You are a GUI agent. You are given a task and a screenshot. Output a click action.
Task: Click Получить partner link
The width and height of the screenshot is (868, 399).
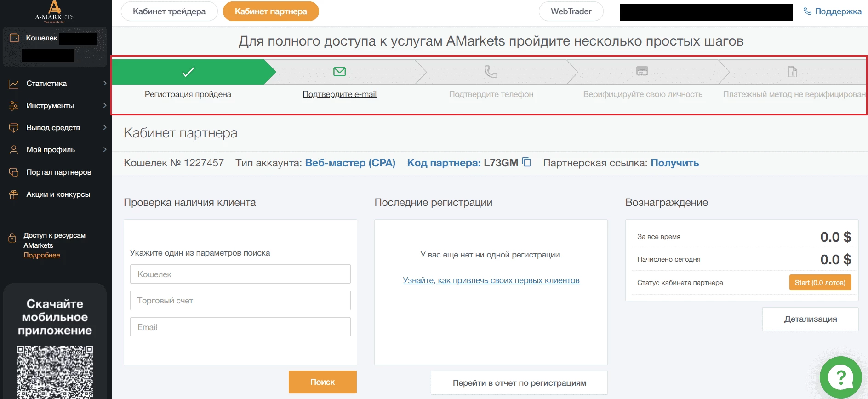[674, 163]
